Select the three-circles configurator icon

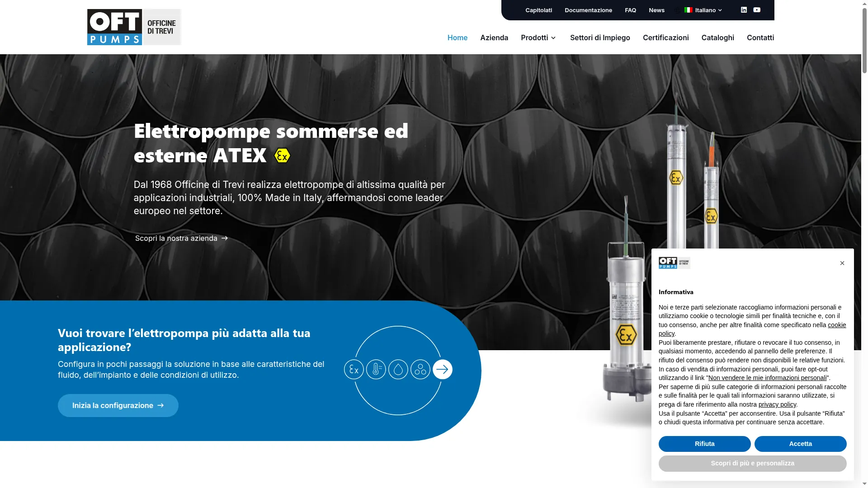(420, 370)
